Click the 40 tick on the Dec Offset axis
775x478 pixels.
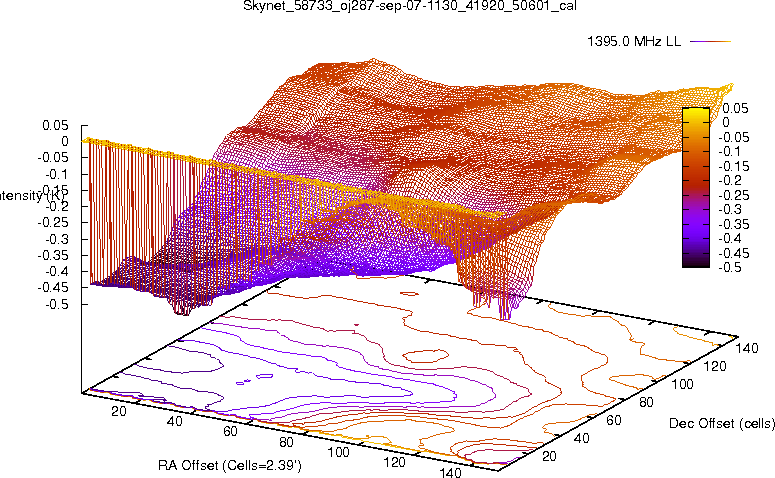582,438
